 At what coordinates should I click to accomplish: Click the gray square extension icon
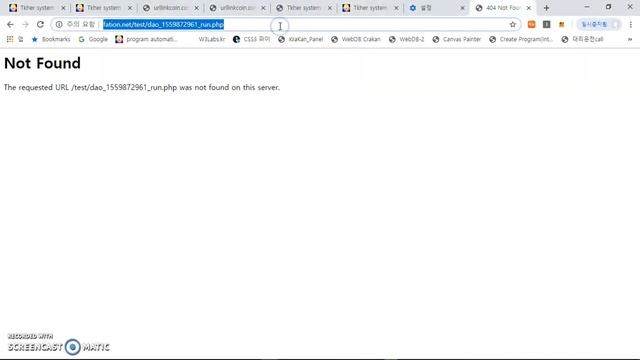pyautogui.click(x=547, y=24)
